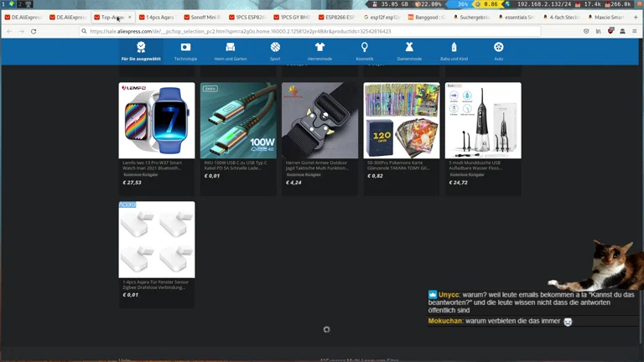
Task: Open the Herren Gürtel Armee Outdoor title
Action: [317, 165]
